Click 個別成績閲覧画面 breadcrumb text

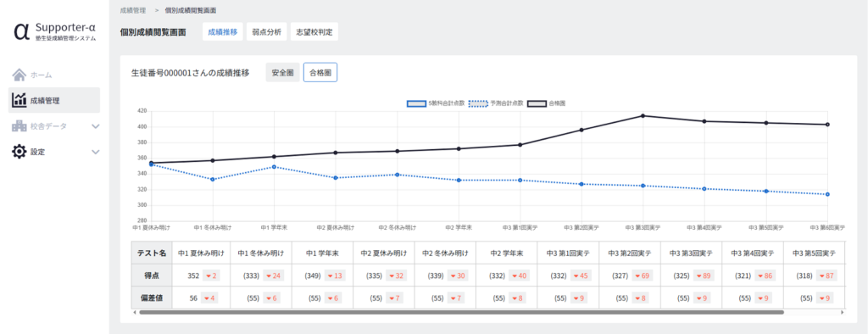pyautogui.click(x=191, y=10)
